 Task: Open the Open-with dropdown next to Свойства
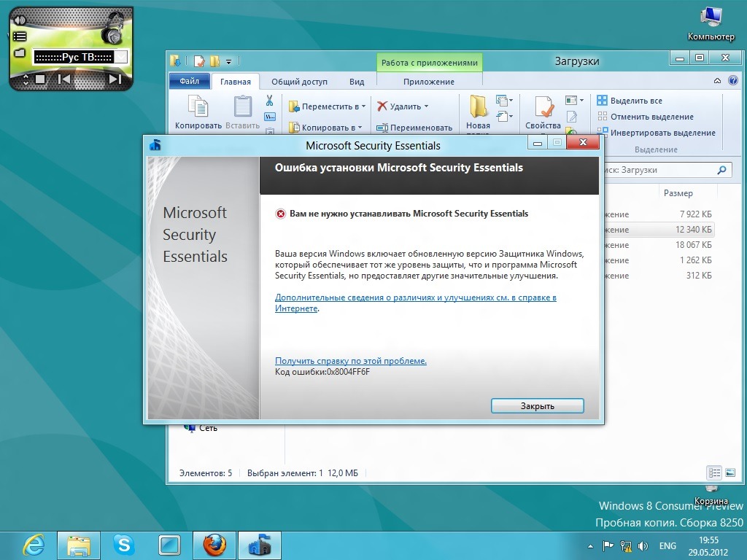click(x=574, y=100)
